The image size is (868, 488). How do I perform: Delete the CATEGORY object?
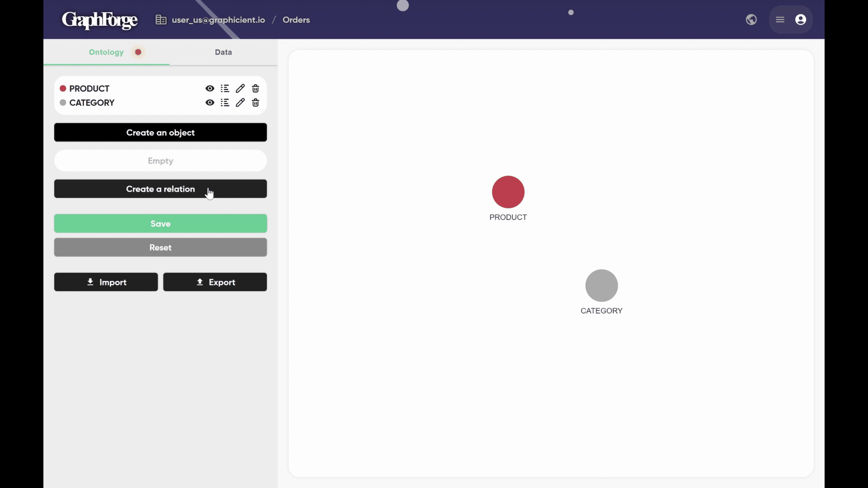[255, 103]
